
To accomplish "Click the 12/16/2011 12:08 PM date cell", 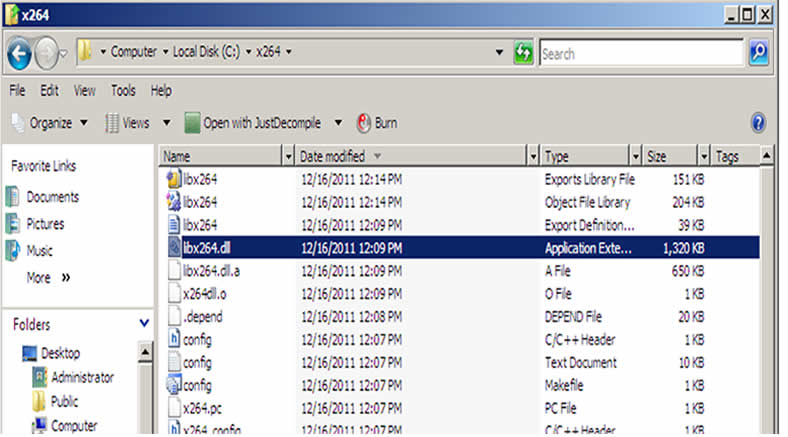I will (351, 316).
